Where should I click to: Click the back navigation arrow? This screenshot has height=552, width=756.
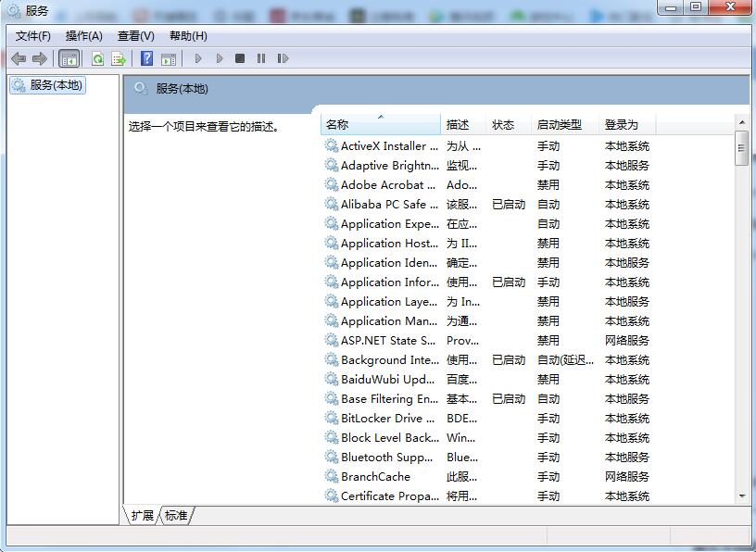tap(18, 57)
